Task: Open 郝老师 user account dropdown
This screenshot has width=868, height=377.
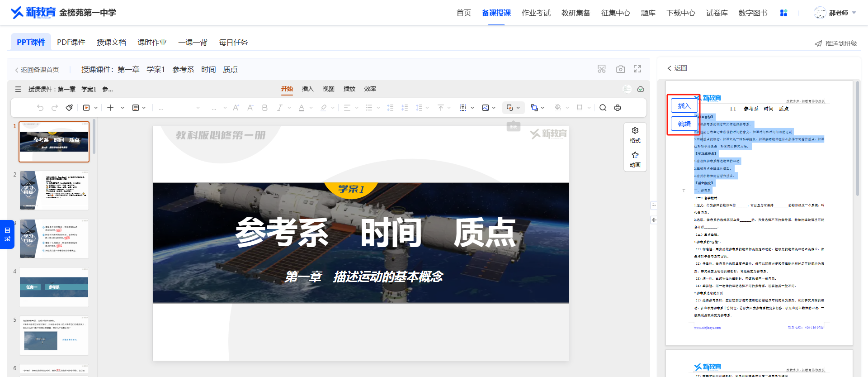Action: point(835,13)
